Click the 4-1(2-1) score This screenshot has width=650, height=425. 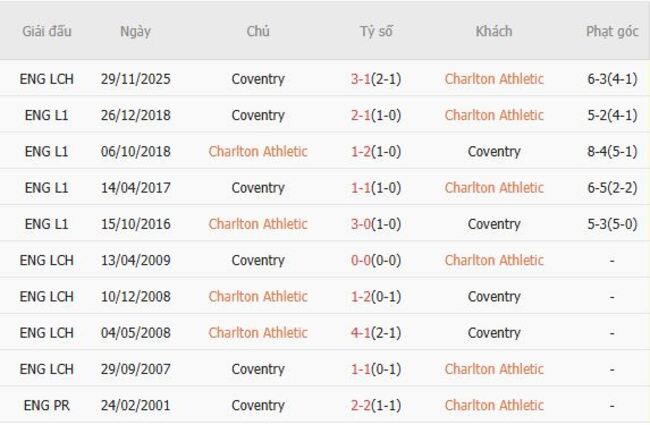tap(376, 333)
